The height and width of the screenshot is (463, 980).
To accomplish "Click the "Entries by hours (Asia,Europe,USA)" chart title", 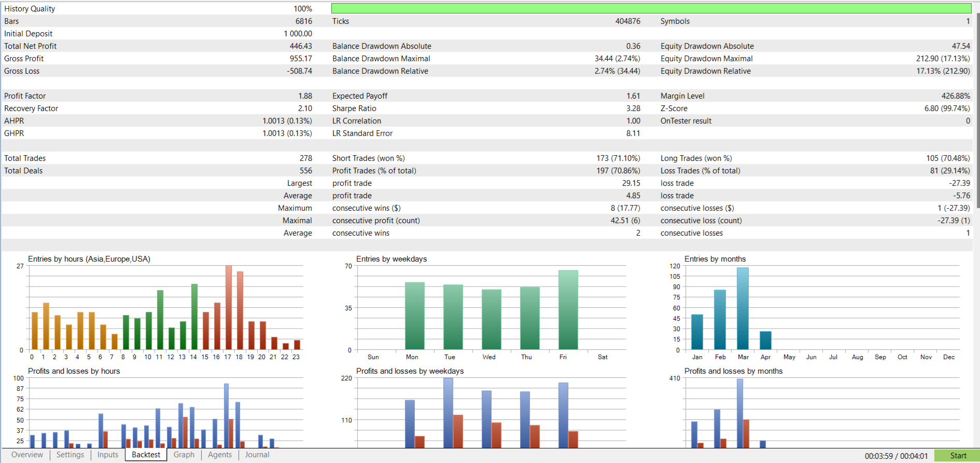I will pos(89,259).
